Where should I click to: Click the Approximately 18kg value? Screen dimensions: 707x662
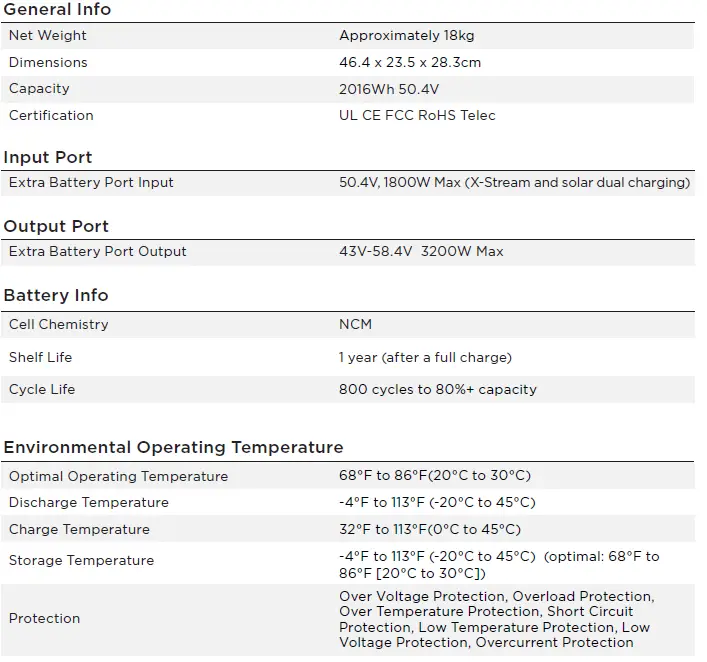406,35
